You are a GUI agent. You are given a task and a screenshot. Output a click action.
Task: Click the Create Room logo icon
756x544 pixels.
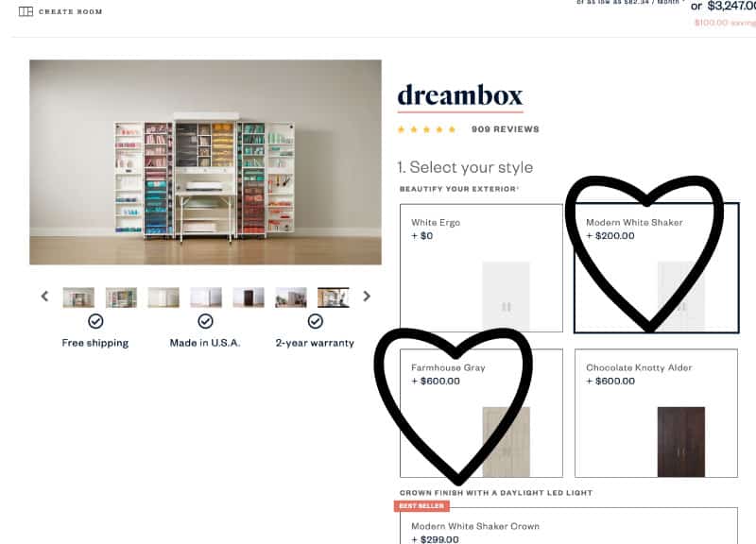(26, 11)
